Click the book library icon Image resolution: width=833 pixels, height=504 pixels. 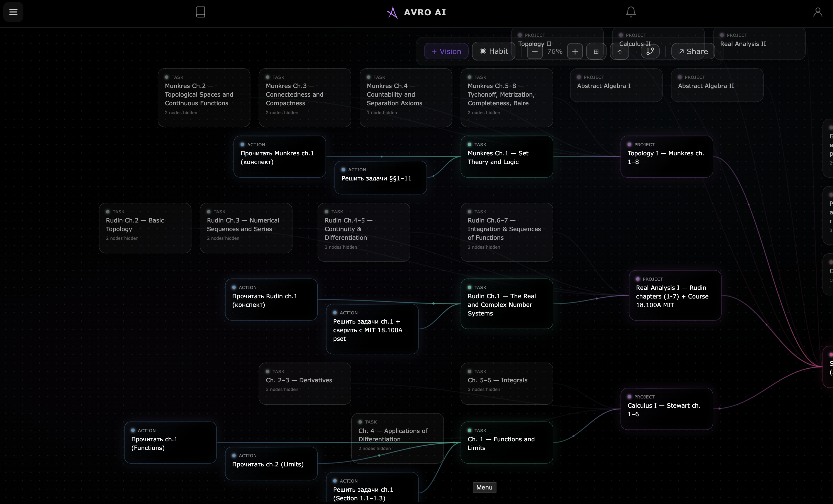pos(200,12)
